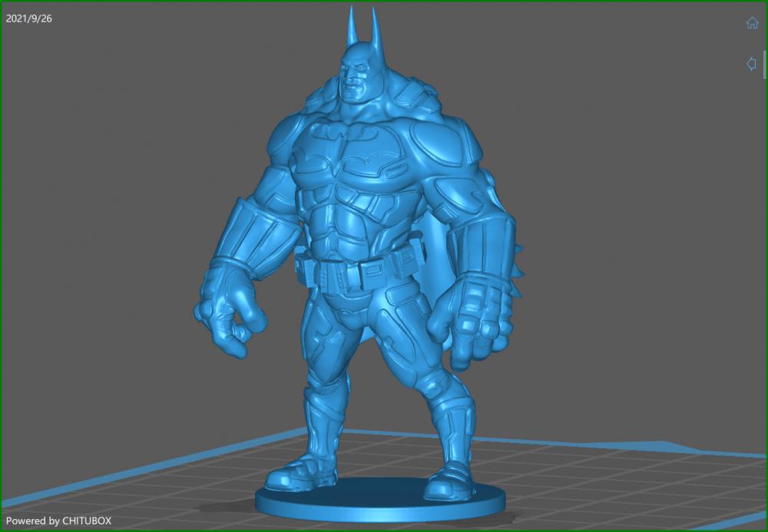Reset the camera using the home view icon
The height and width of the screenshot is (532, 768).
pos(751,22)
